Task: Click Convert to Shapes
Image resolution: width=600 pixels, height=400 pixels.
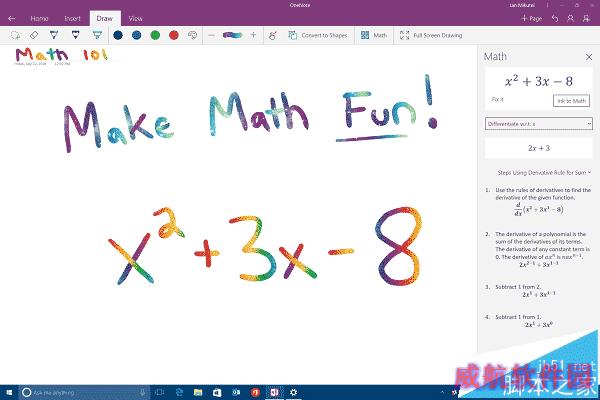Action: coord(318,35)
